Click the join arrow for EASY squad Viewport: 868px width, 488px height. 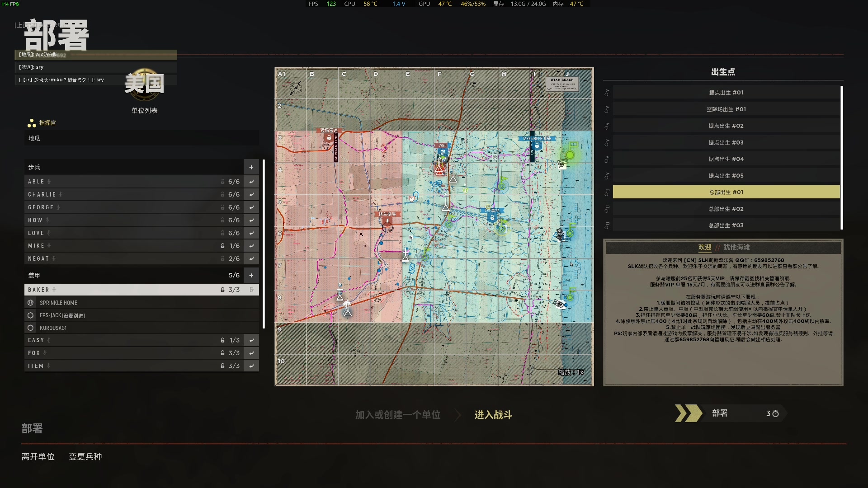(x=251, y=340)
